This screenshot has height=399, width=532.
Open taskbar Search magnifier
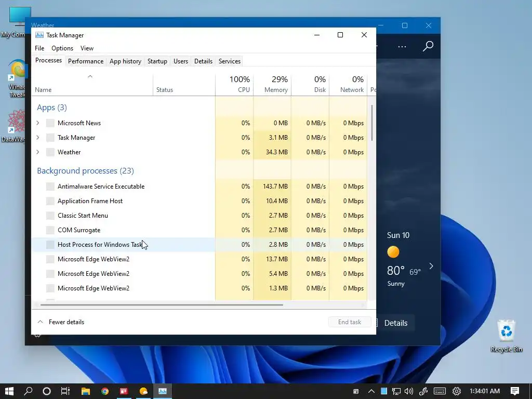pyautogui.click(x=28, y=391)
